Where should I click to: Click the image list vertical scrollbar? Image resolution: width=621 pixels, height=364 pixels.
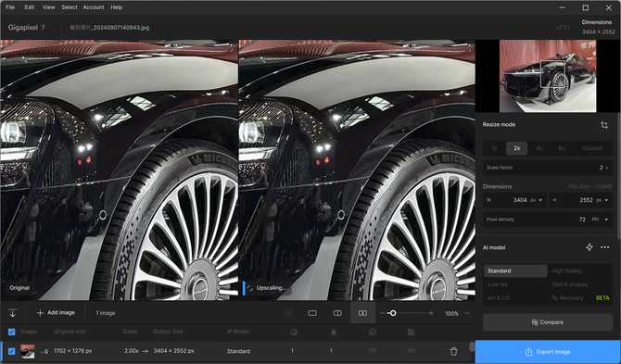(x=472, y=346)
